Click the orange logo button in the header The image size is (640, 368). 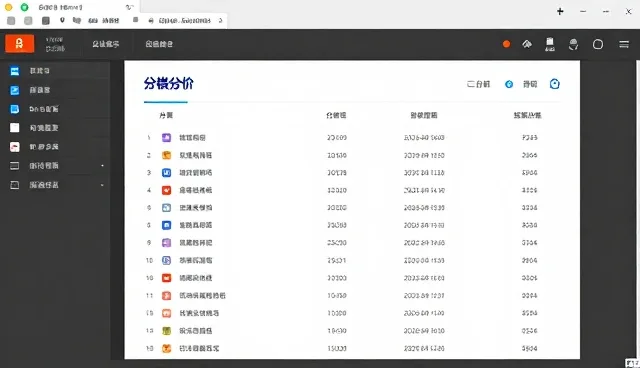19,44
